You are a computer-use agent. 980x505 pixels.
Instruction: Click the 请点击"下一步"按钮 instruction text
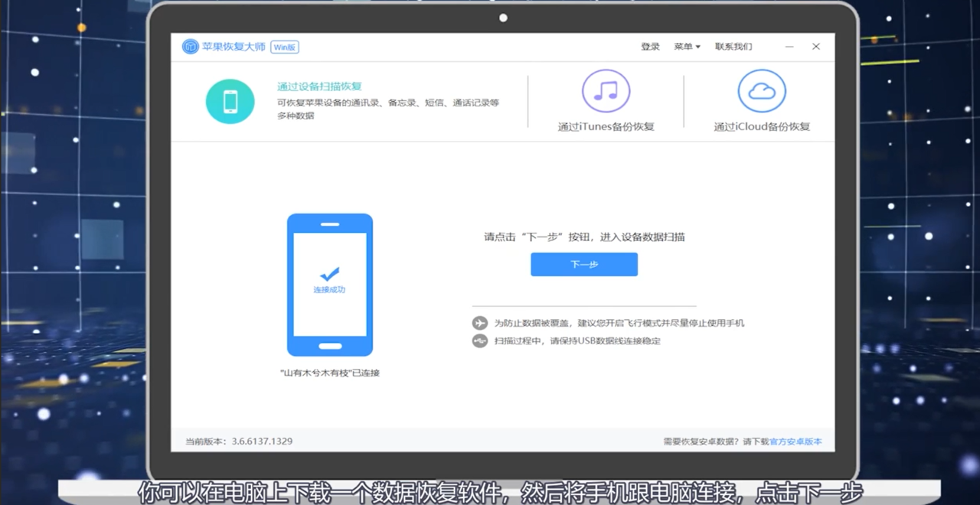pyautogui.click(x=584, y=237)
